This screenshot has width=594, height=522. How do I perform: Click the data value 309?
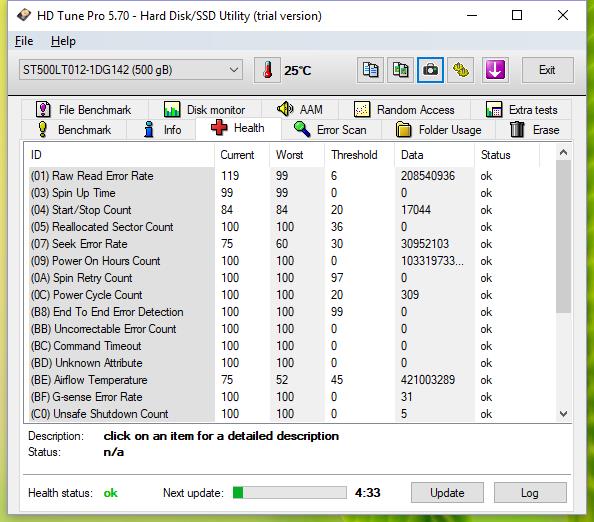click(410, 295)
